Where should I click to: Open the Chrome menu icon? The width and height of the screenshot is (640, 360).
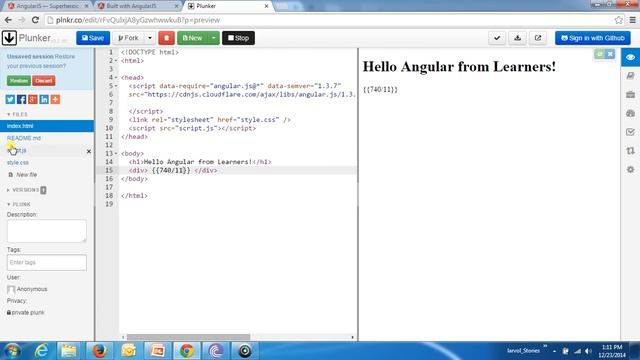point(632,20)
